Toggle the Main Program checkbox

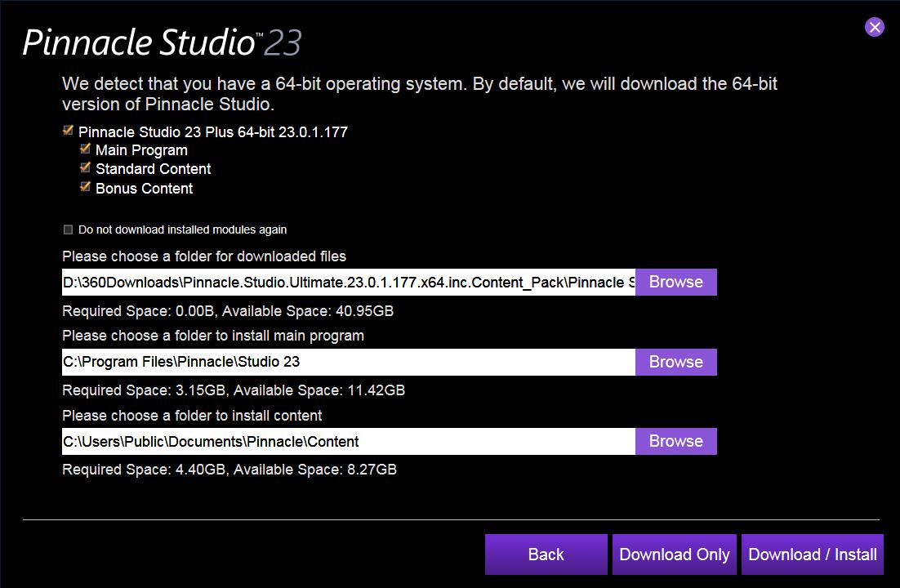(86, 149)
